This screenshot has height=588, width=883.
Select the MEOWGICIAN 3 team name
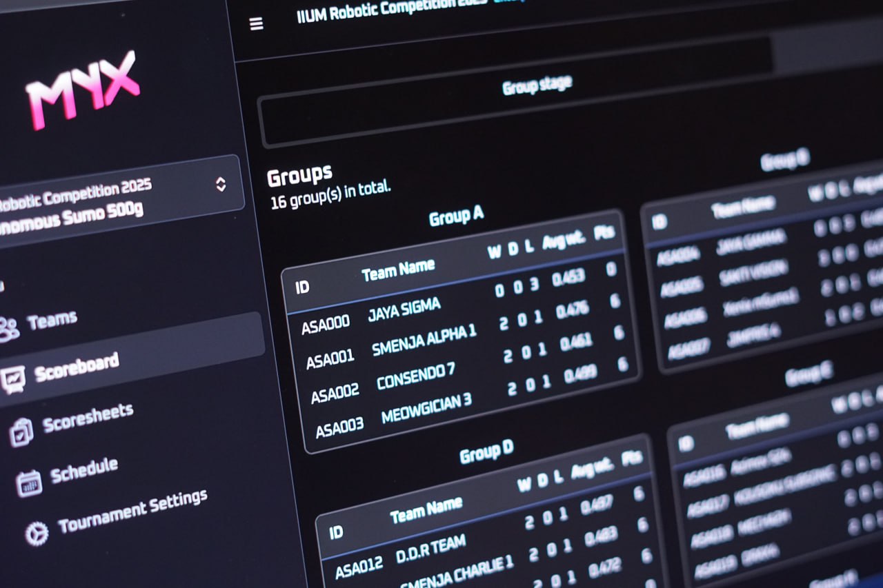tap(427, 408)
